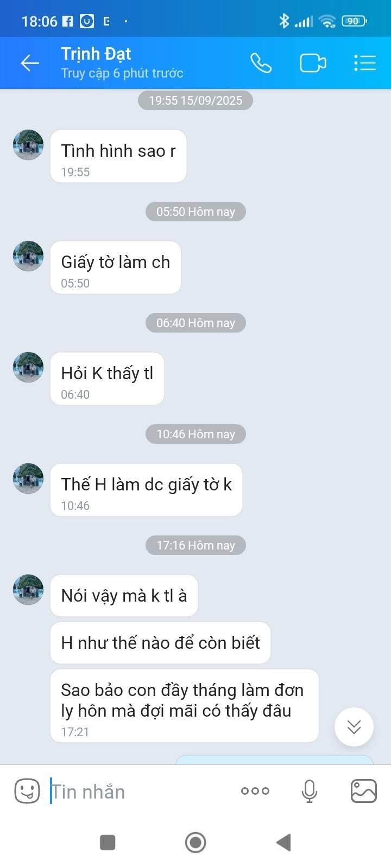Tap the Android home circle button
391x868 pixels.
pos(195,843)
